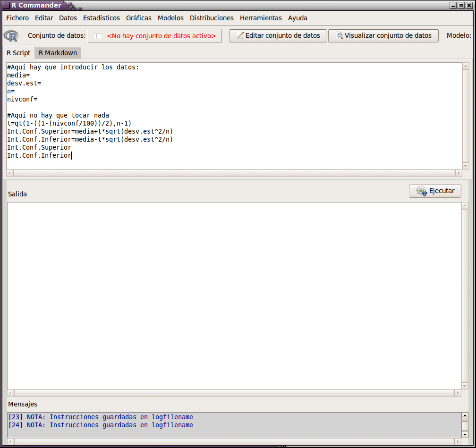Image resolution: width=476 pixels, height=448 pixels.
Task: Click Salida pane scroll left arrow
Action: pos(10,393)
